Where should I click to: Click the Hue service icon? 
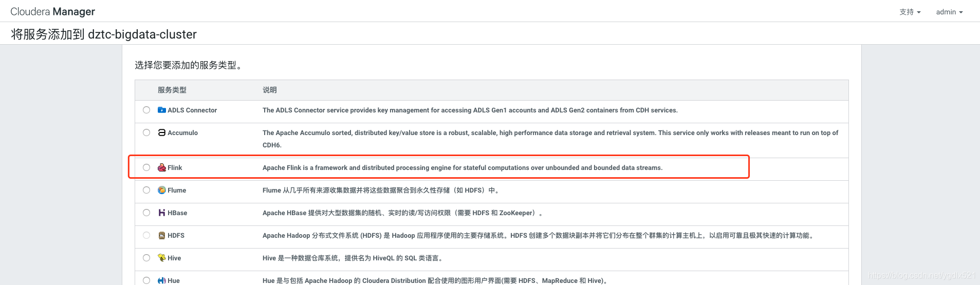pyautogui.click(x=162, y=280)
